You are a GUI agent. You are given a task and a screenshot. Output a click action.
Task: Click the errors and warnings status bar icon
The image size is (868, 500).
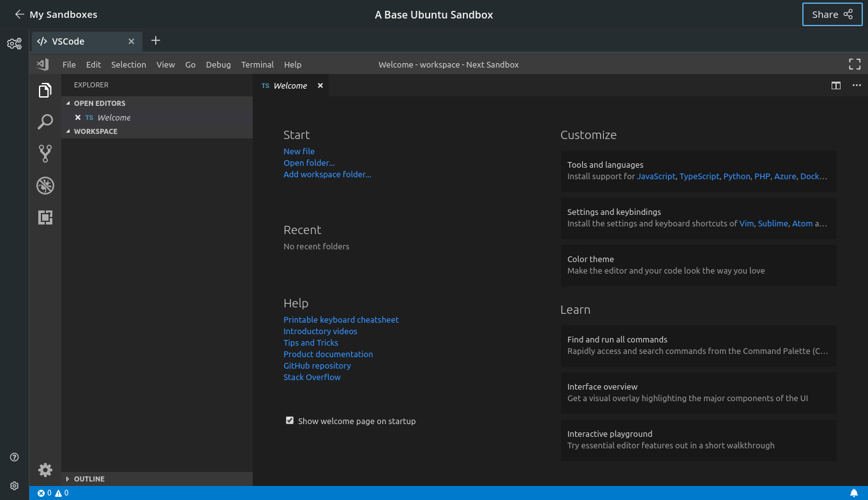52,492
